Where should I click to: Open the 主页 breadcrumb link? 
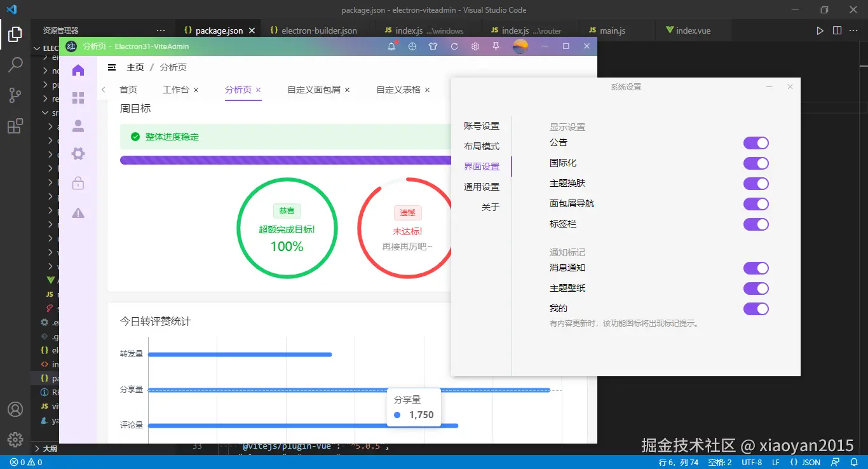coord(135,67)
